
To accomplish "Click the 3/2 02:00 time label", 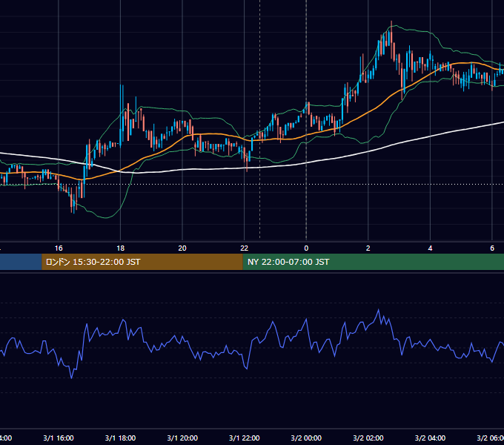I will tap(368, 438).
